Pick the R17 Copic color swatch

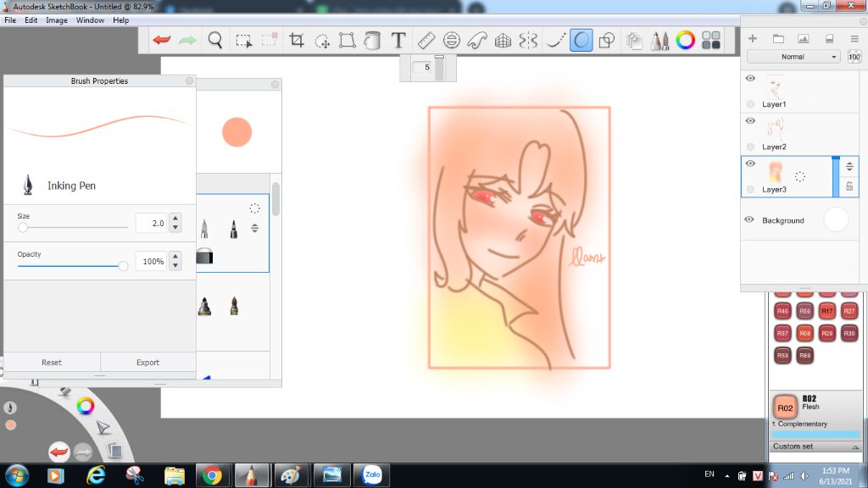coord(827,311)
